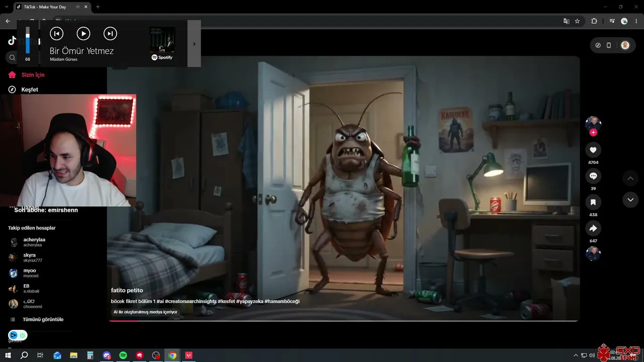Play Bir Ömür Yetmez in media overlay
This screenshot has height=362, width=644.
coord(84,34)
